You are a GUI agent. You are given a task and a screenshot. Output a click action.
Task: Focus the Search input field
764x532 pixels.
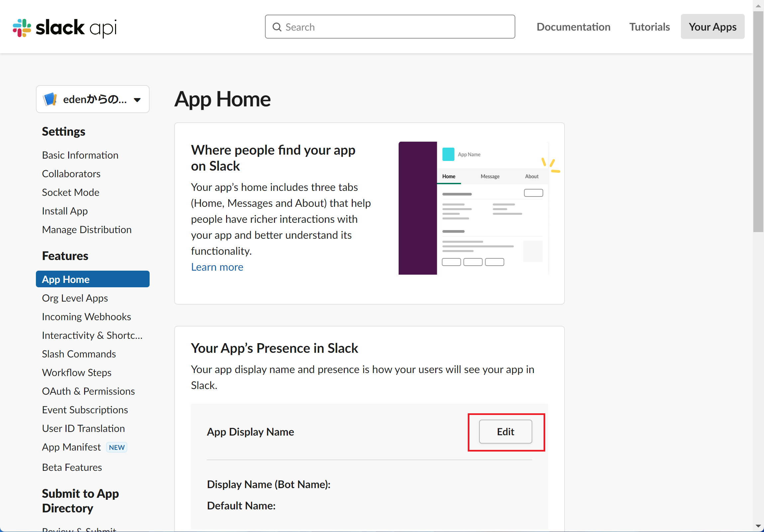pos(390,27)
